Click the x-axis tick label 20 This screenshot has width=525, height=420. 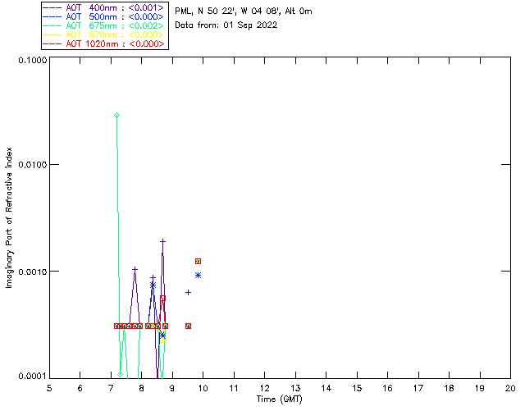(510, 388)
